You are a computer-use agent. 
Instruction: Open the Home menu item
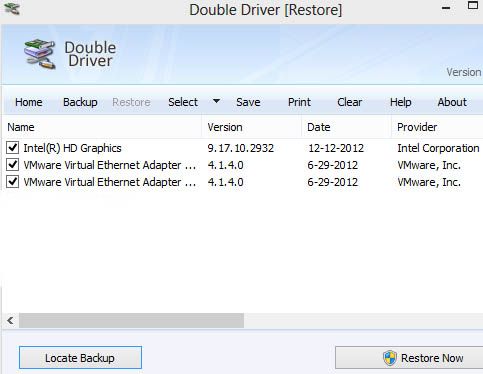click(x=29, y=102)
